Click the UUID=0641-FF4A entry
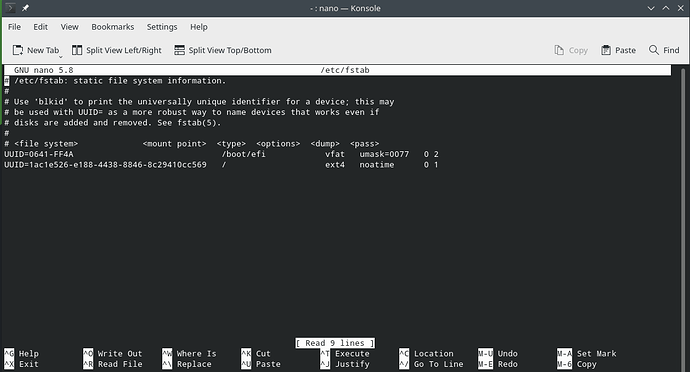Viewport: 690px width, 372px height. coord(39,154)
